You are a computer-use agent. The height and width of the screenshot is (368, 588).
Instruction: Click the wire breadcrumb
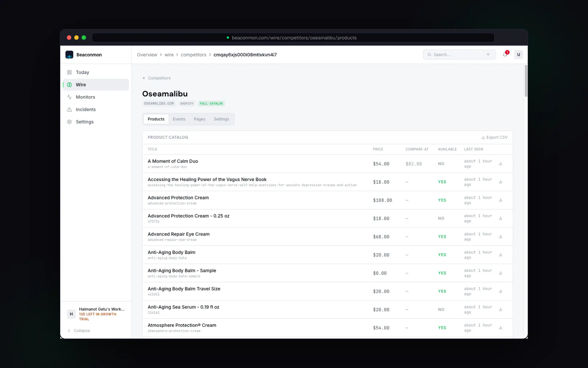(169, 55)
